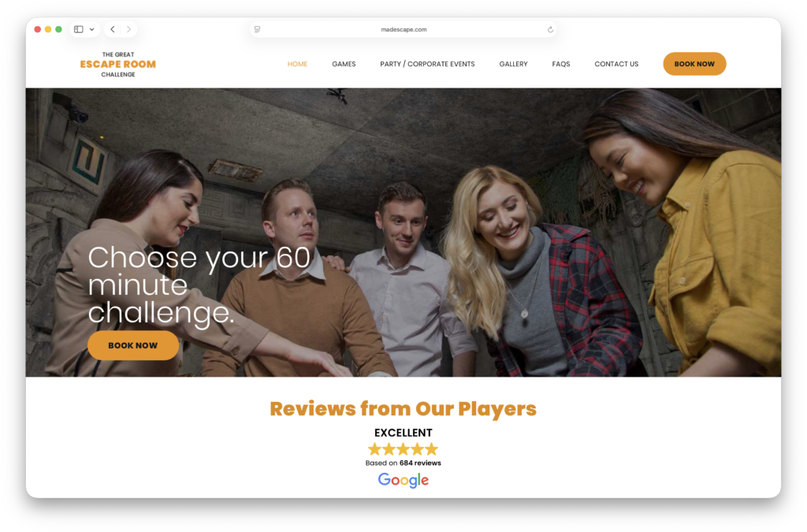
Task: Open the Games menu item
Action: [x=344, y=64]
